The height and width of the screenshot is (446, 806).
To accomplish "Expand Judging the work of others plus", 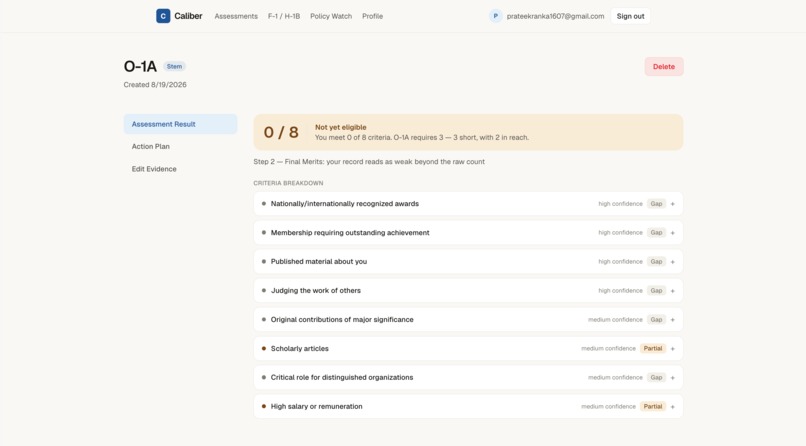I will pyautogui.click(x=672, y=291).
